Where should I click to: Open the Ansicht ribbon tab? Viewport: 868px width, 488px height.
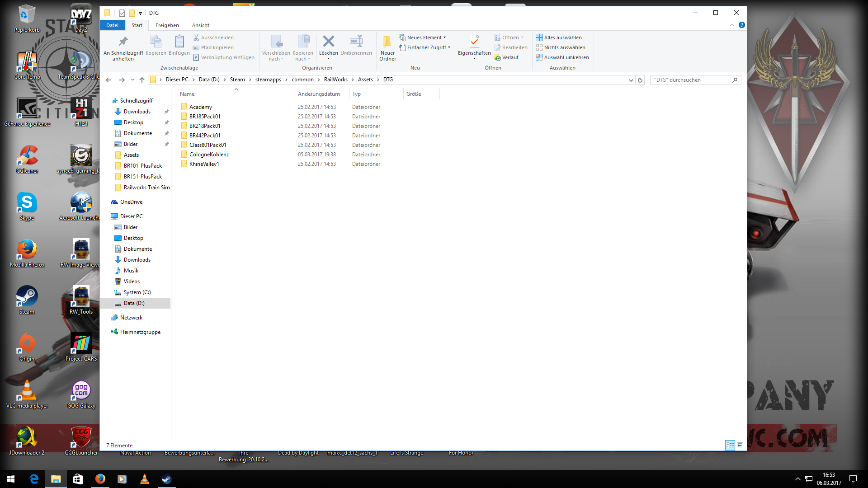point(200,25)
